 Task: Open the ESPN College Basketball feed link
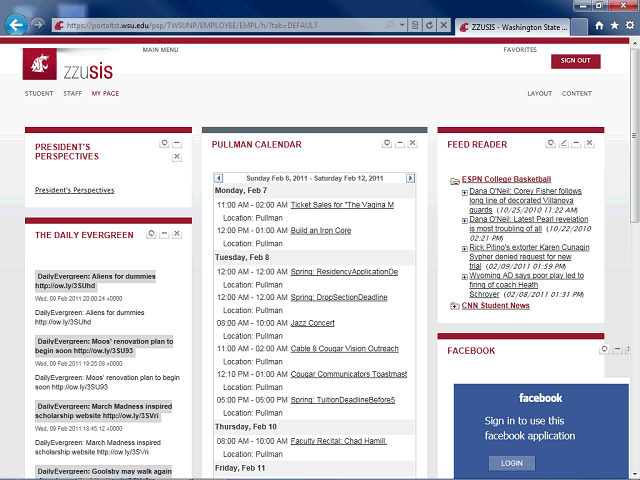(x=506, y=179)
